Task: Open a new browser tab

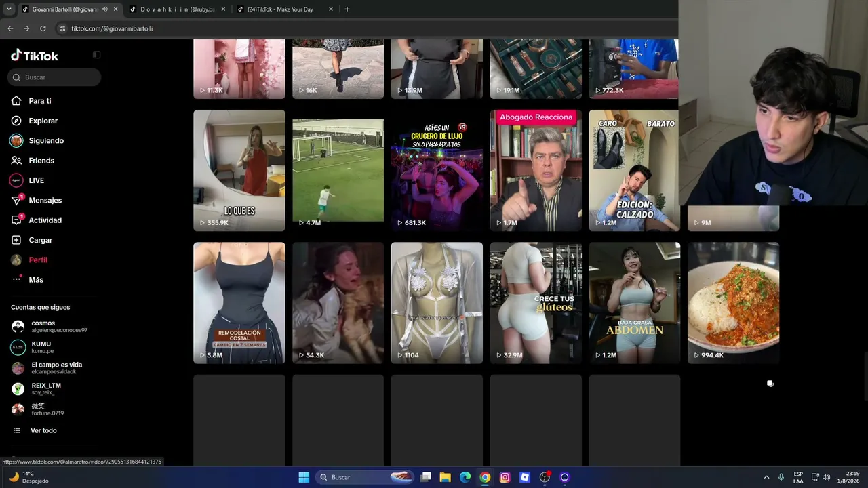Action: point(347,9)
